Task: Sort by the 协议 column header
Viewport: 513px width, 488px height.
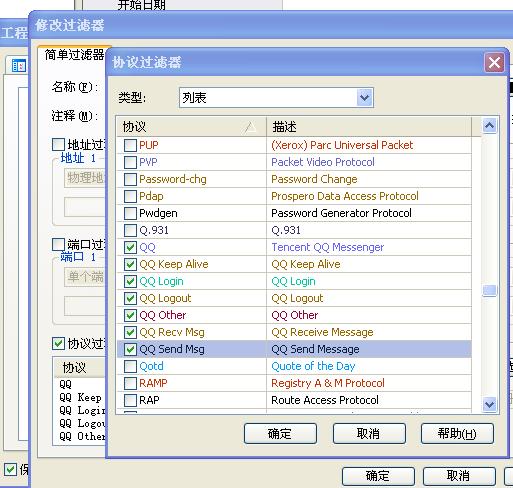Action: coord(192,127)
